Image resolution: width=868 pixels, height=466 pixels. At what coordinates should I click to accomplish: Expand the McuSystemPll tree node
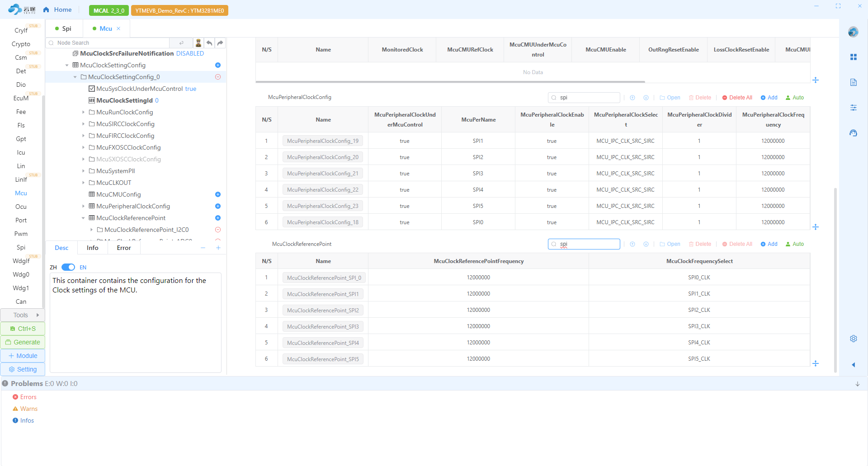tap(83, 171)
